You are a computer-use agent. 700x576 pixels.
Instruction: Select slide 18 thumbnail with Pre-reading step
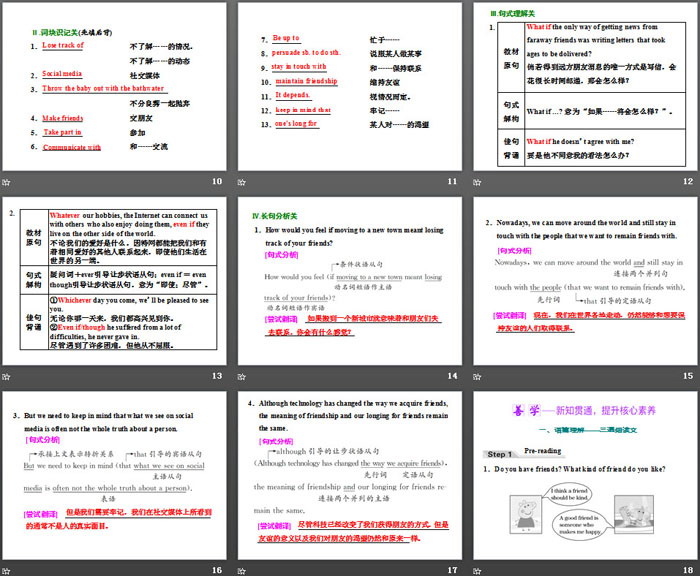(x=585, y=476)
